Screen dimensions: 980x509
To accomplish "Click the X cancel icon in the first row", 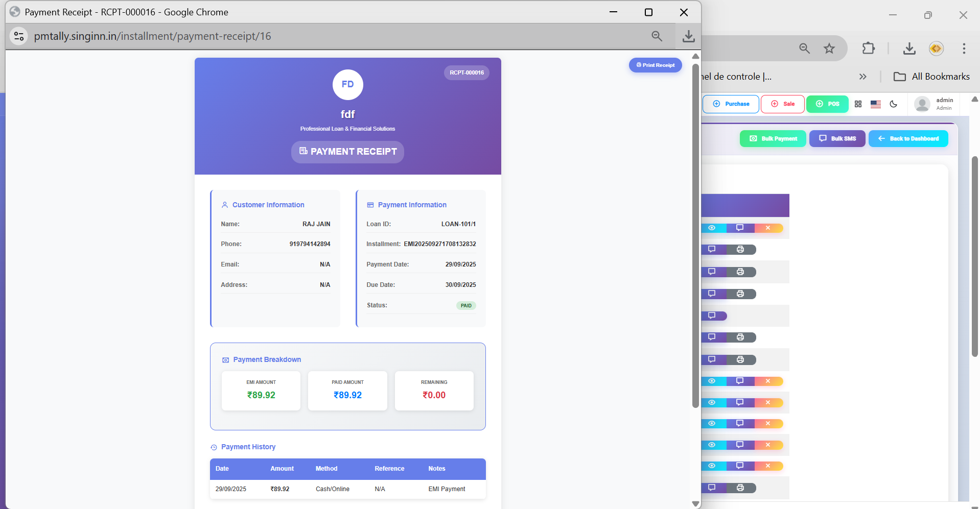I will [767, 228].
